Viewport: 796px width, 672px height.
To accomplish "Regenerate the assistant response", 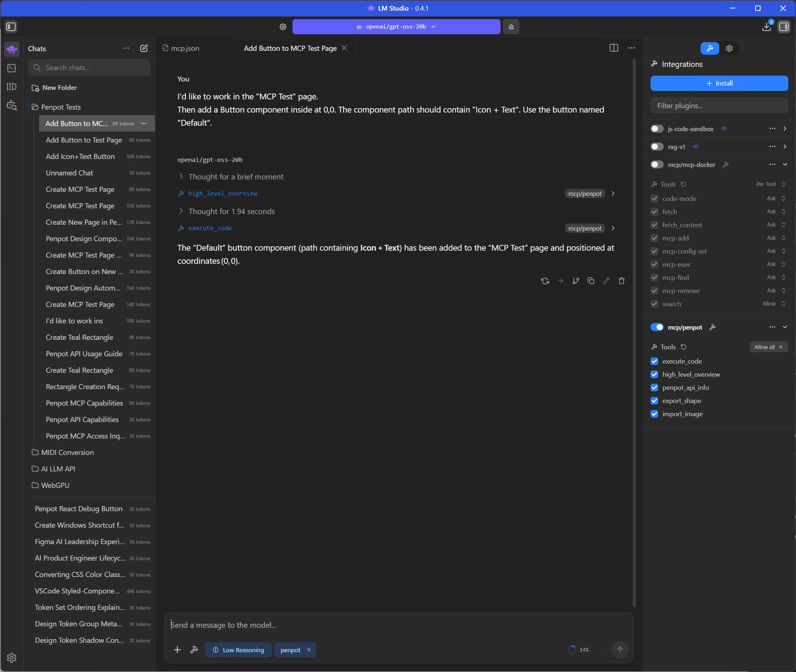I will pyautogui.click(x=545, y=281).
